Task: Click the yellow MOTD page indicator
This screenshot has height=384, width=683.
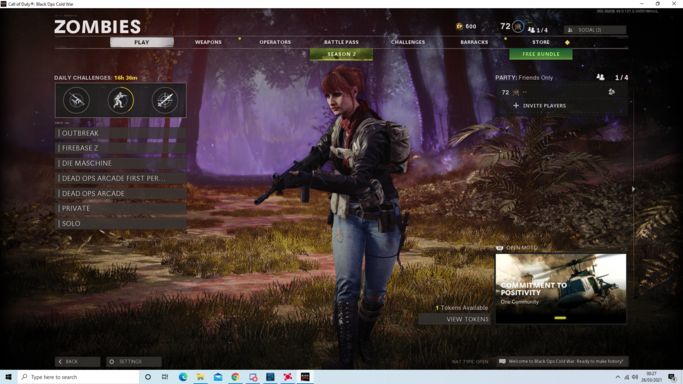Action: click(560, 318)
